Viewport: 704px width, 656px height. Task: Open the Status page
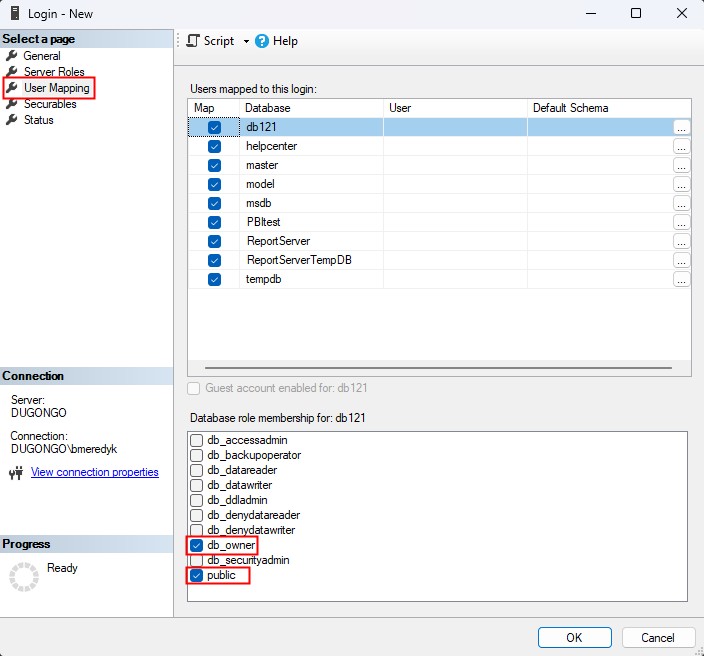click(x=39, y=120)
